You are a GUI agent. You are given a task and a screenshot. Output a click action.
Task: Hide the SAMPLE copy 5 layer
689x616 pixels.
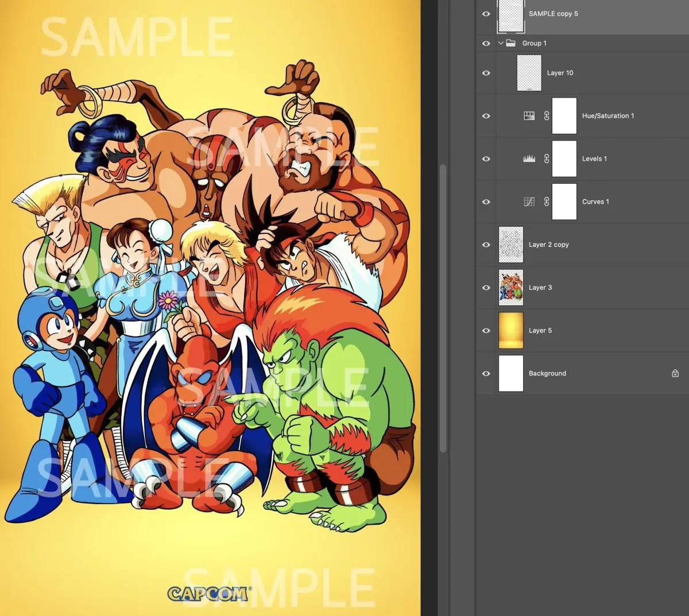point(486,14)
